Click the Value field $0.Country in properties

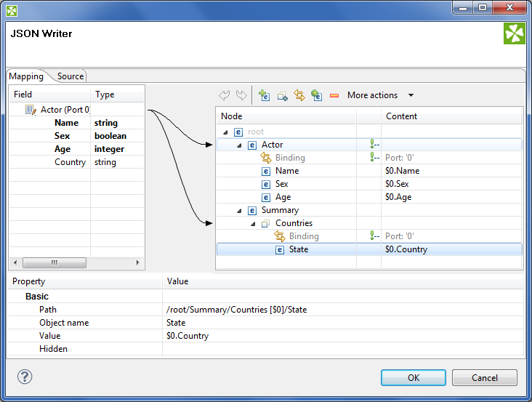pos(188,336)
